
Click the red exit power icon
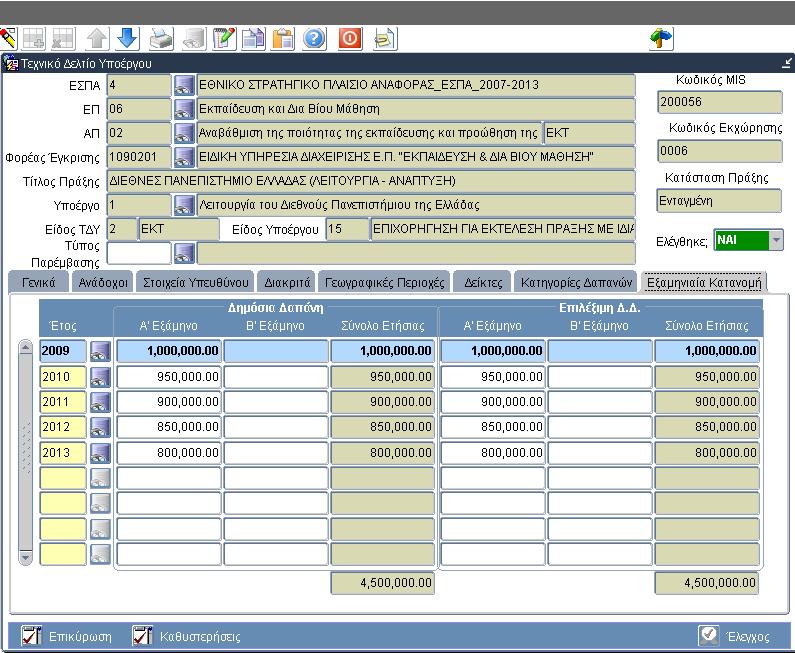350,39
